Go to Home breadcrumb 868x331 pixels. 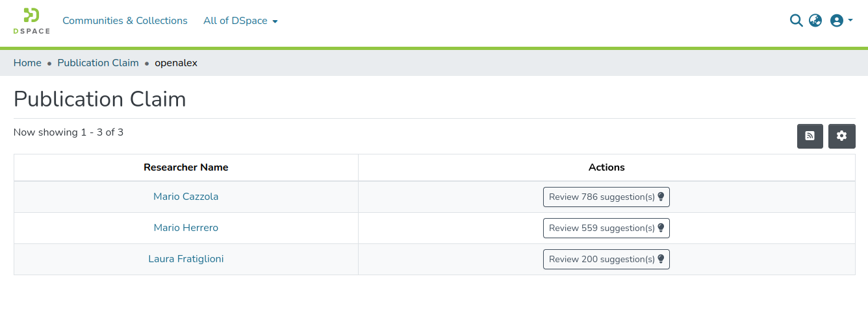[27, 63]
